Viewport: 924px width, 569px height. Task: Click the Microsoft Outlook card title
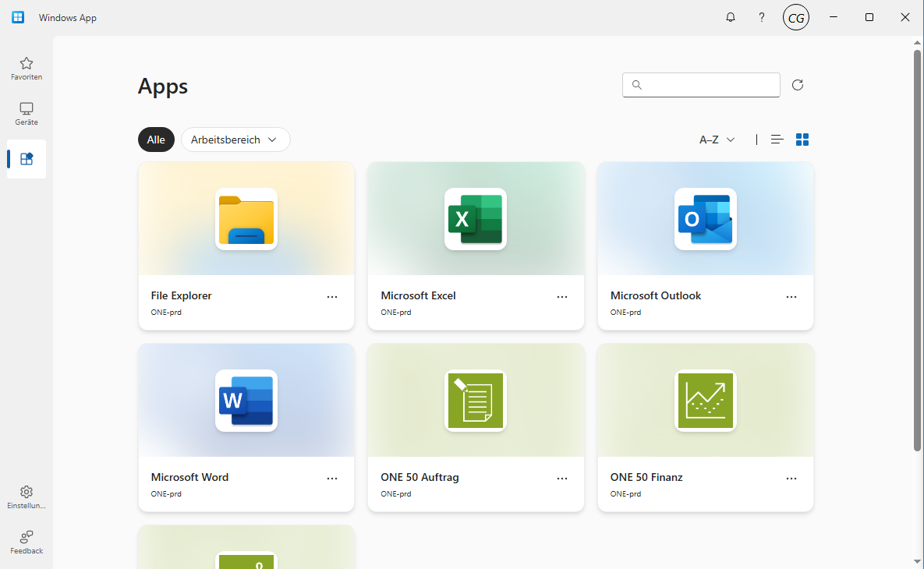(x=655, y=295)
